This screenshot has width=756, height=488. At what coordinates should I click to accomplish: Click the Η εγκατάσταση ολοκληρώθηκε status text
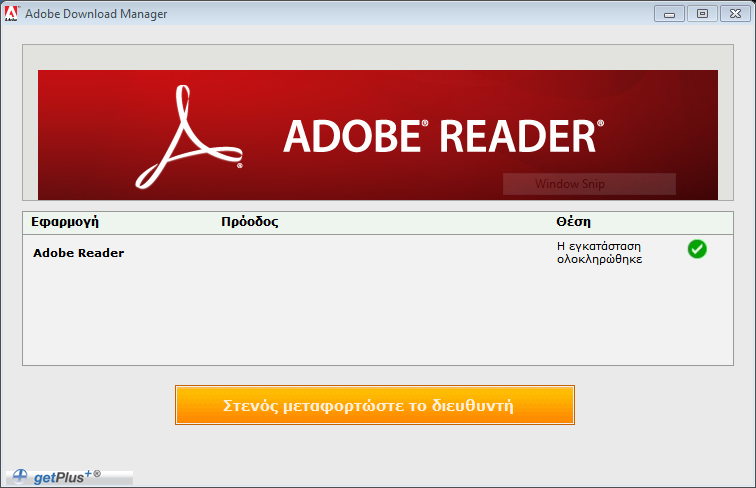click(599, 253)
